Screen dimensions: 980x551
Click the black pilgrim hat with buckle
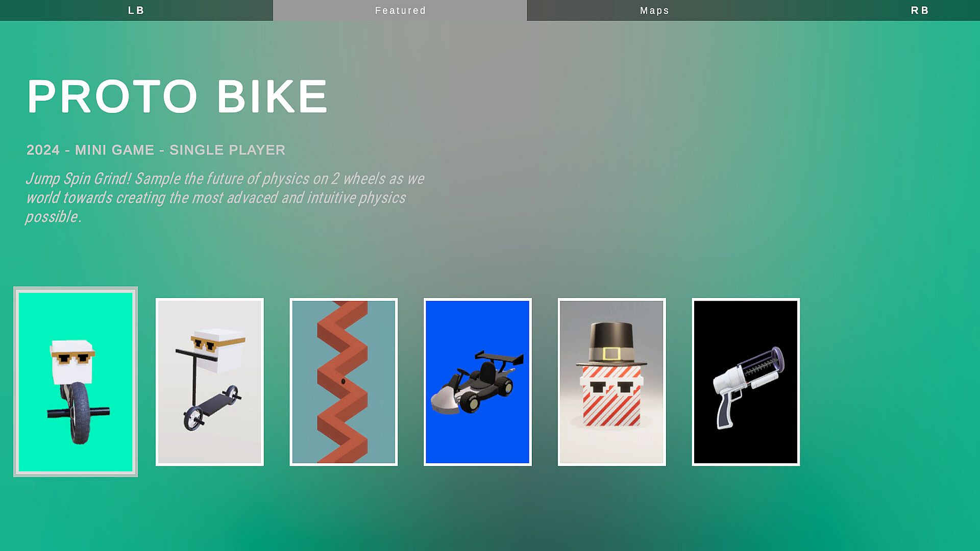coord(611,344)
